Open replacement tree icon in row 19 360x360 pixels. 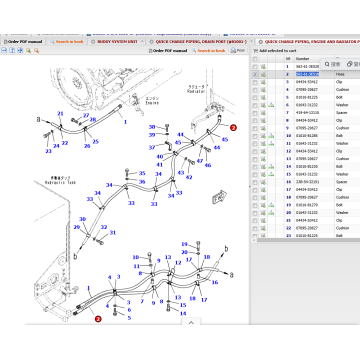272,205
